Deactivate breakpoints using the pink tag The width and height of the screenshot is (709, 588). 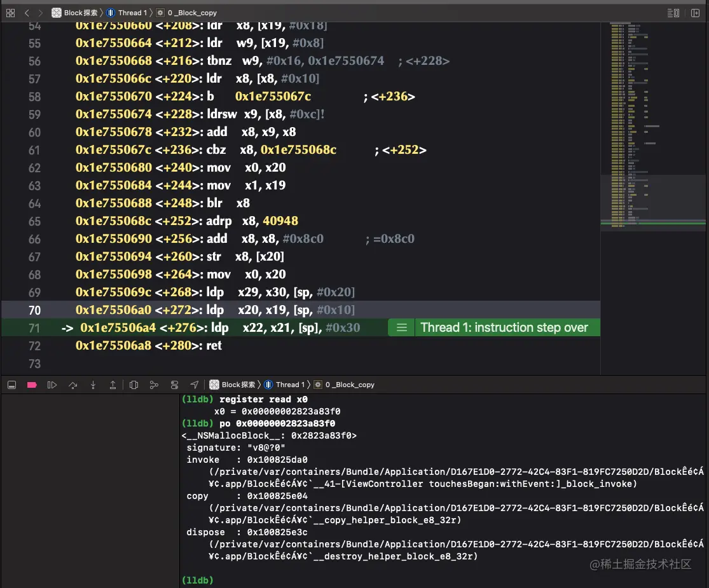[x=32, y=385]
